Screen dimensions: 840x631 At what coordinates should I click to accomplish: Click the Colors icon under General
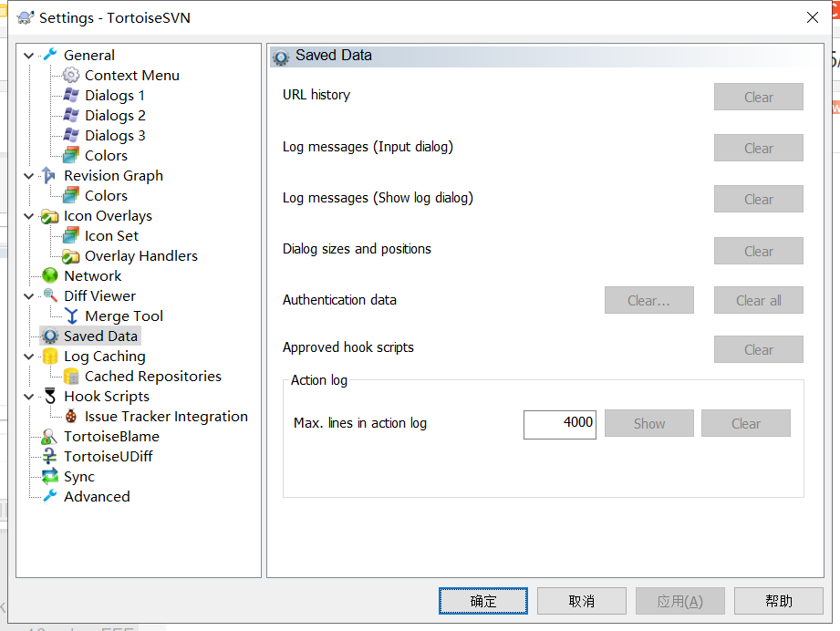(71, 155)
